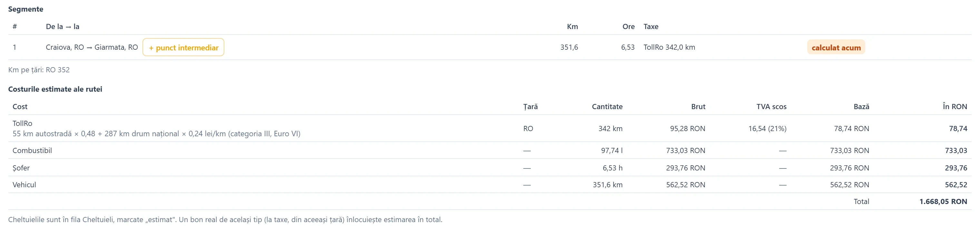Click the 'Km' column header
Viewport: 980px width, 226px height.
[572, 27]
